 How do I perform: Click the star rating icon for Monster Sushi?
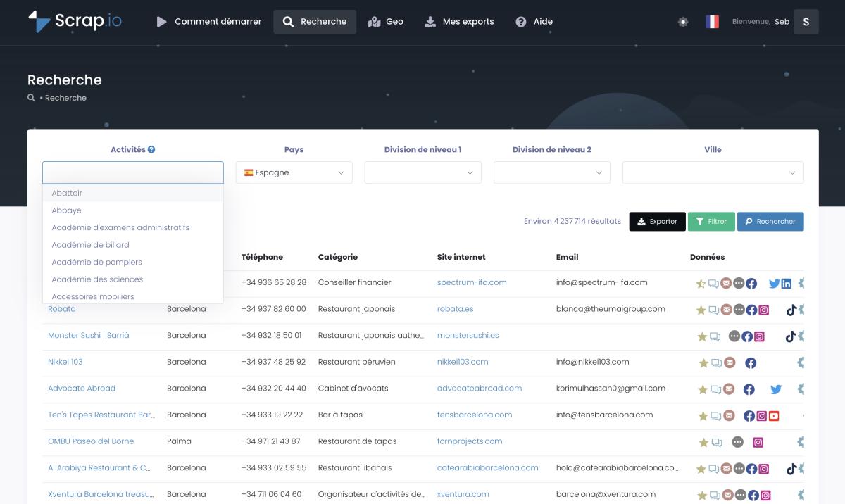point(701,336)
